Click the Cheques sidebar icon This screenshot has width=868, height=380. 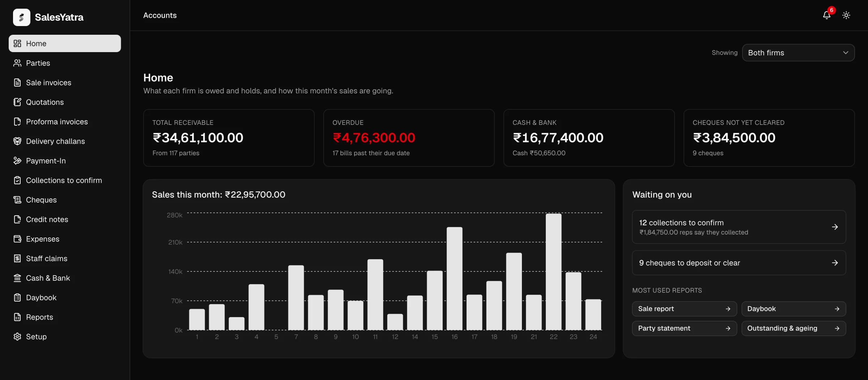tap(17, 200)
